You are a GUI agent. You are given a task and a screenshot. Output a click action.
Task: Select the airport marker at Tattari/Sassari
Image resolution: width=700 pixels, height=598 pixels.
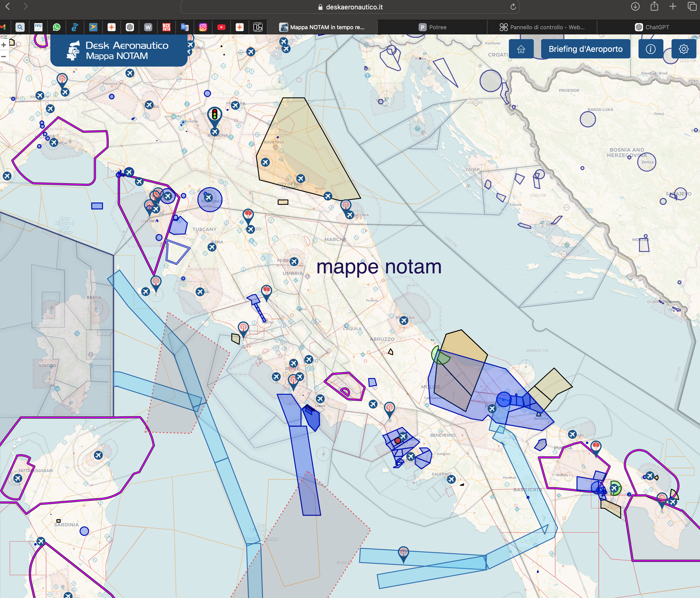pyautogui.click(x=18, y=478)
